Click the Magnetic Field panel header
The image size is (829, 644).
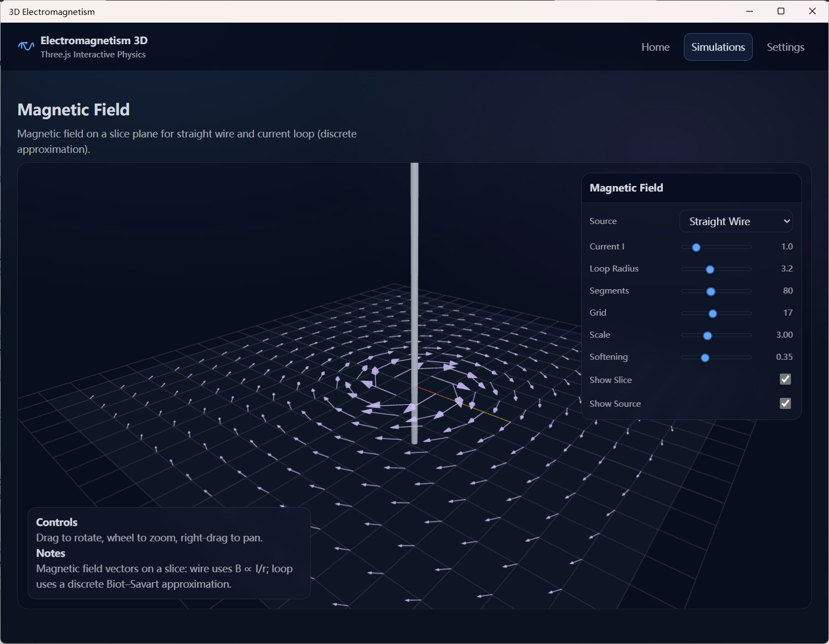(x=626, y=188)
